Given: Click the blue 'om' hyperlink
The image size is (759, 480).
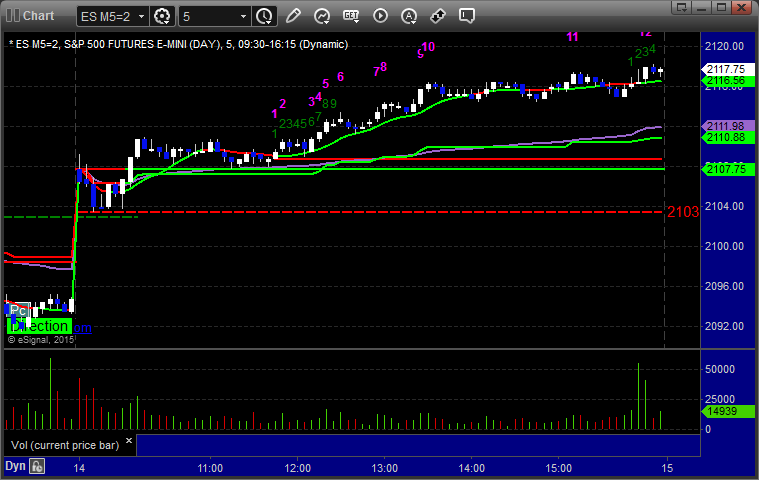Looking at the screenshot, I should tap(82, 328).
